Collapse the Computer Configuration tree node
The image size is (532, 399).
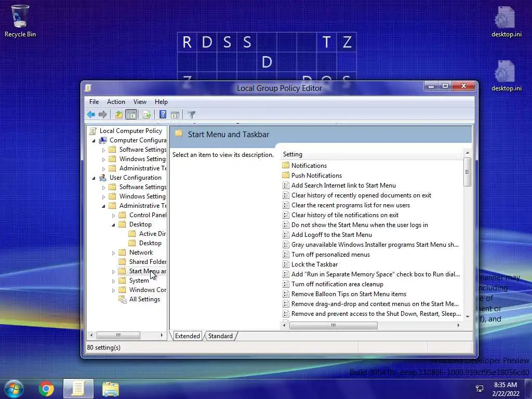94,140
